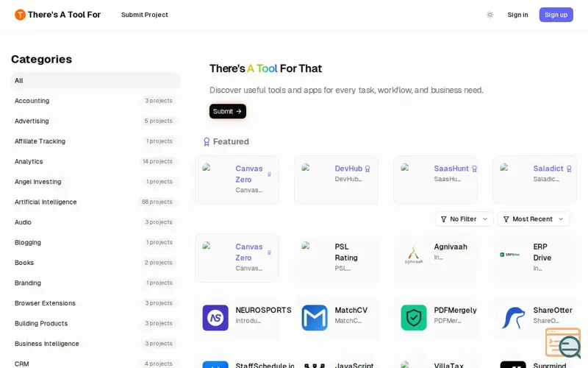Click the orange T site logo icon
The image size is (588, 368).
[20, 15]
